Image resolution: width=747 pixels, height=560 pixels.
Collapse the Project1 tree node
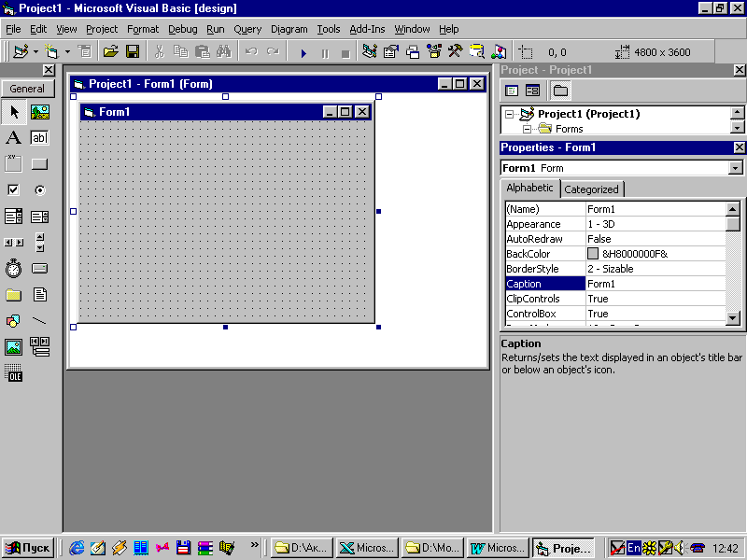coord(510,114)
